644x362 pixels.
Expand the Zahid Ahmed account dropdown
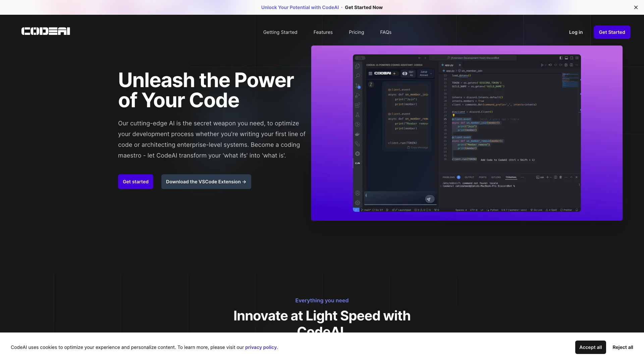[426, 73]
